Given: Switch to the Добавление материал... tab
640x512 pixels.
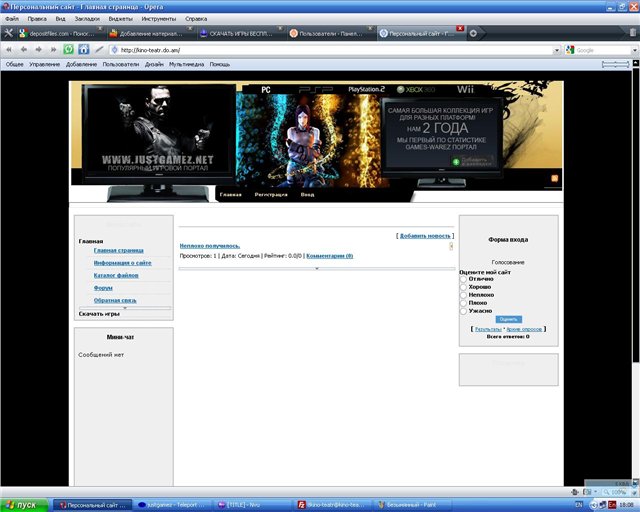Looking at the screenshot, I should [151, 33].
